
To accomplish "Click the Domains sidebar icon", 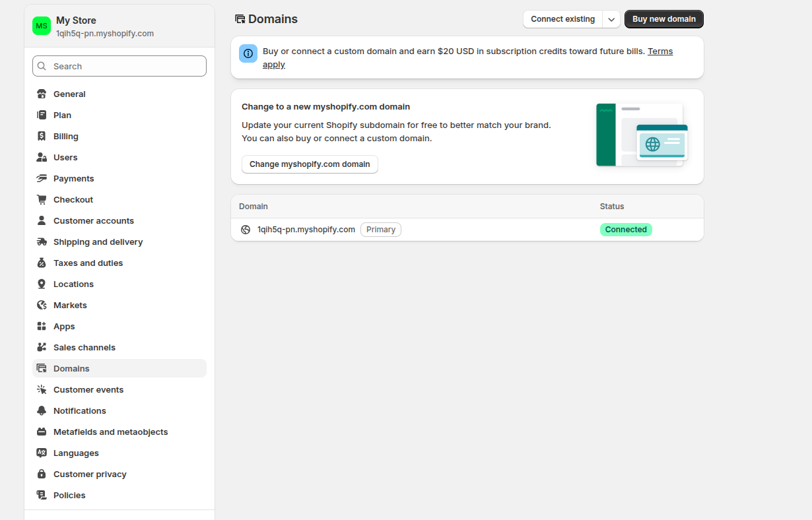I will click(42, 368).
